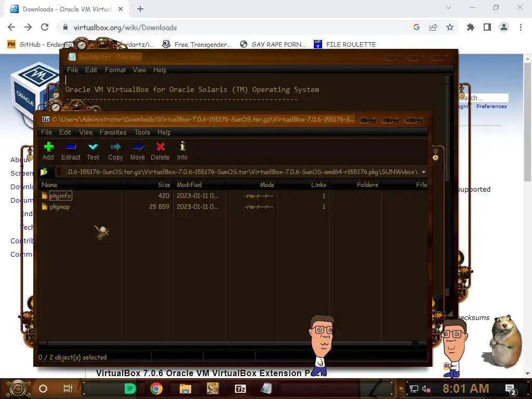Toggle the Chrome side panel

(x=487, y=27)
